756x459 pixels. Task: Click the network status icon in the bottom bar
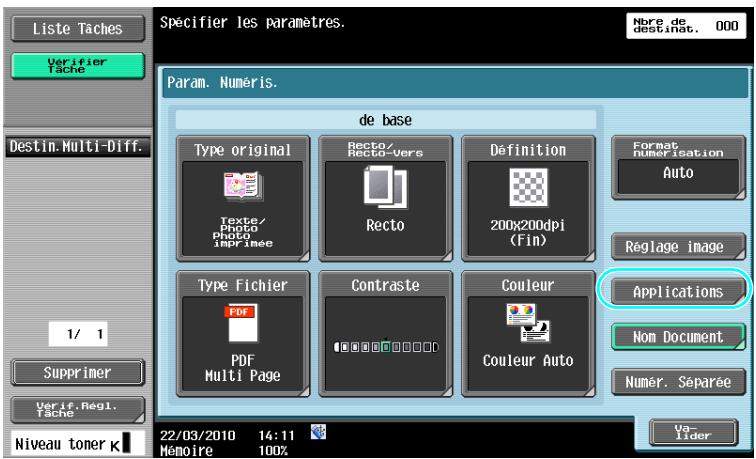tap(319, 432)
